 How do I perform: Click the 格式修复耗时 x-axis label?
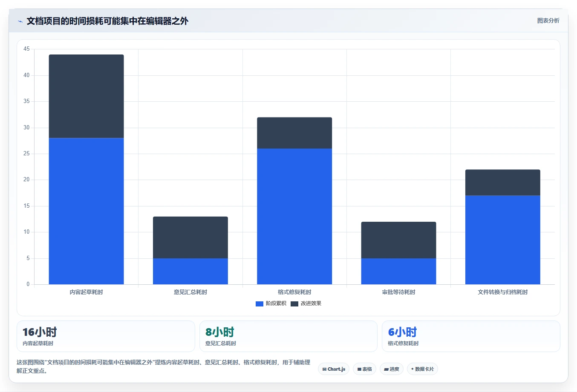[x=294, y=292]
